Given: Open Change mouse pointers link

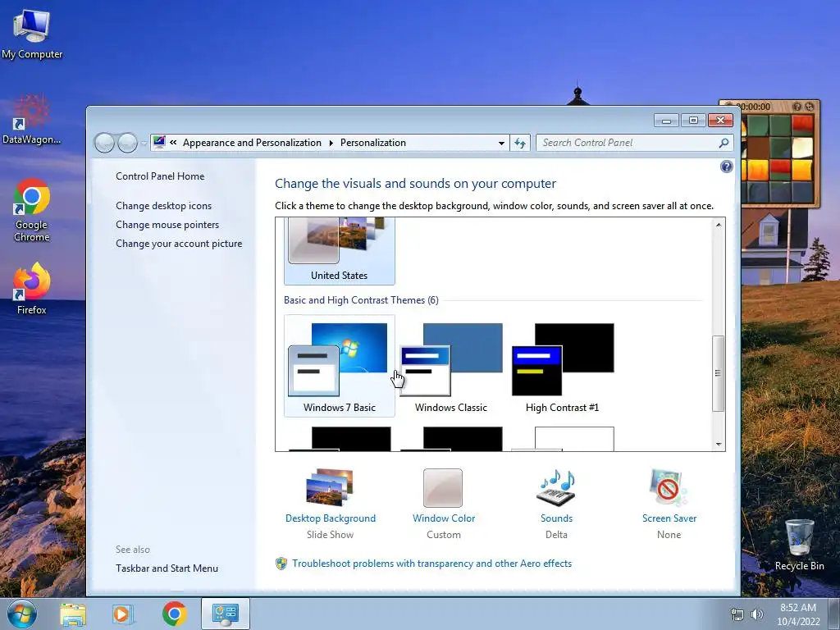Looking at the screenshot, I should coord(167,225).
